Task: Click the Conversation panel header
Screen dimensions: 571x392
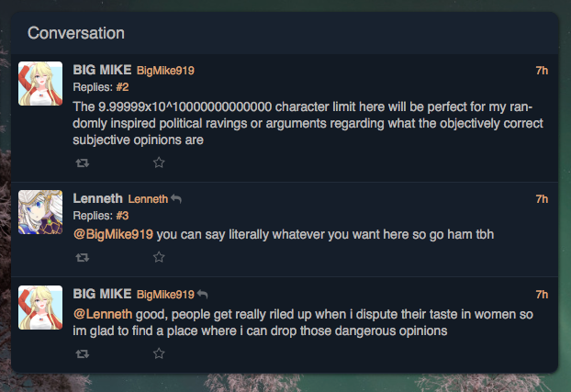Action: 76,33
